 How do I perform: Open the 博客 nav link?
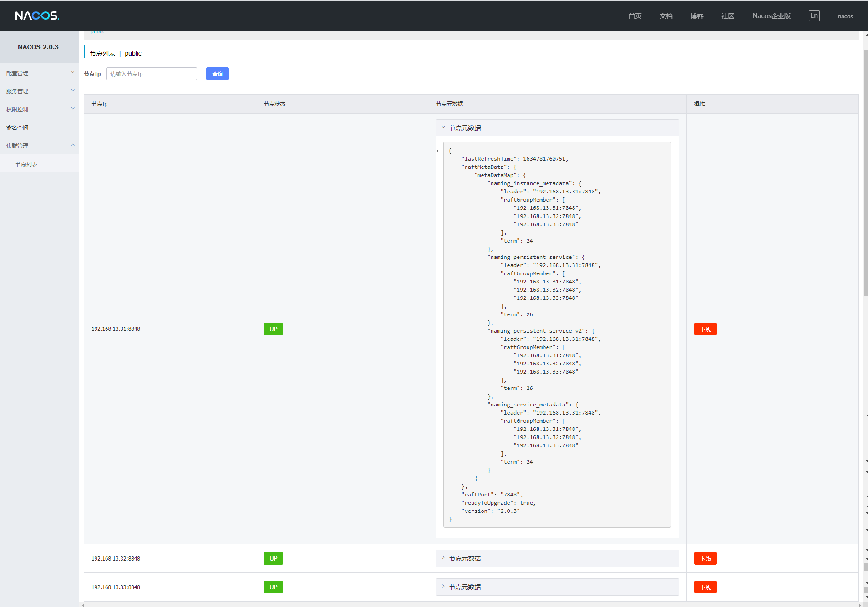coord(697,16)
